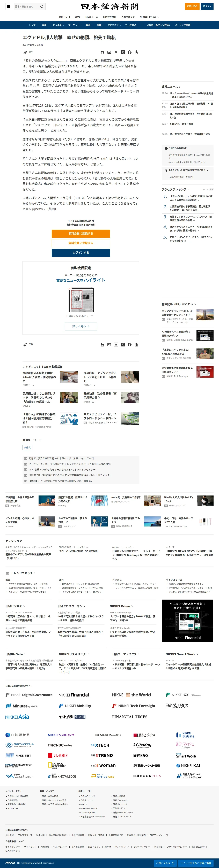This screenshot has width=219, height=868.
Task: Open the FINANCIAL TIMES logo
Action: 130,717
